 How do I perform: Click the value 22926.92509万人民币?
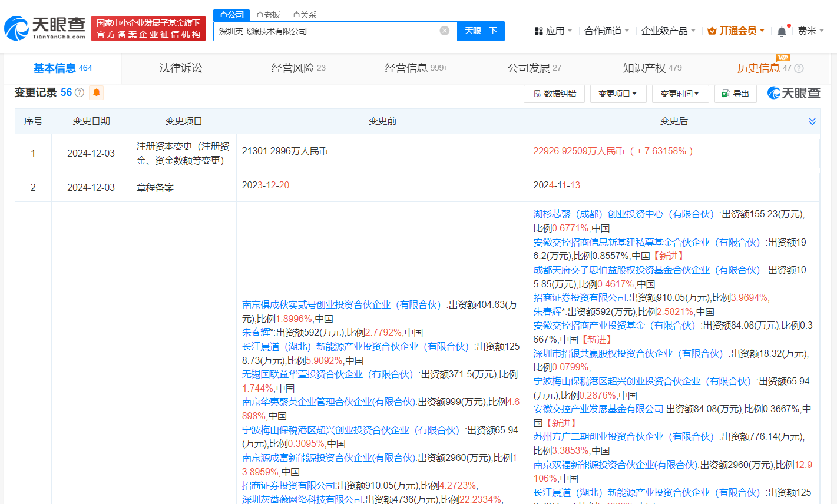pyautogui.click(x=579, y=151)
